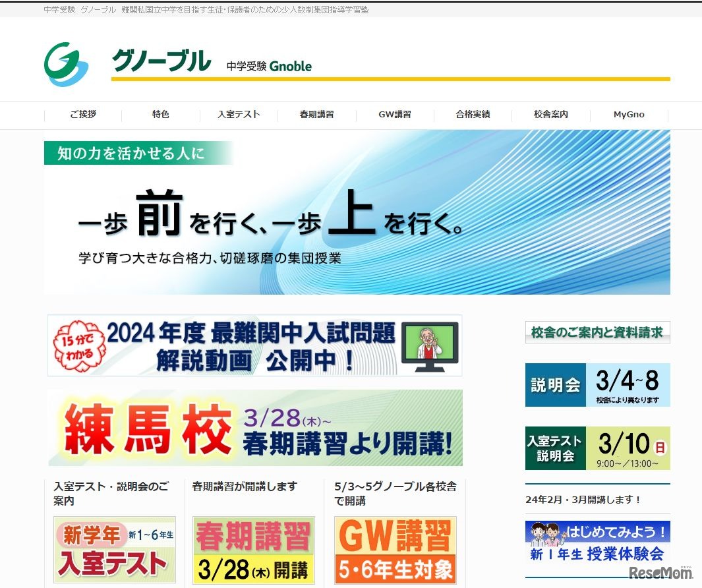Open the 2024年度 最難関中入試問題 解説動画 banner
The image size is (702, 588).
tap(254, 345)
